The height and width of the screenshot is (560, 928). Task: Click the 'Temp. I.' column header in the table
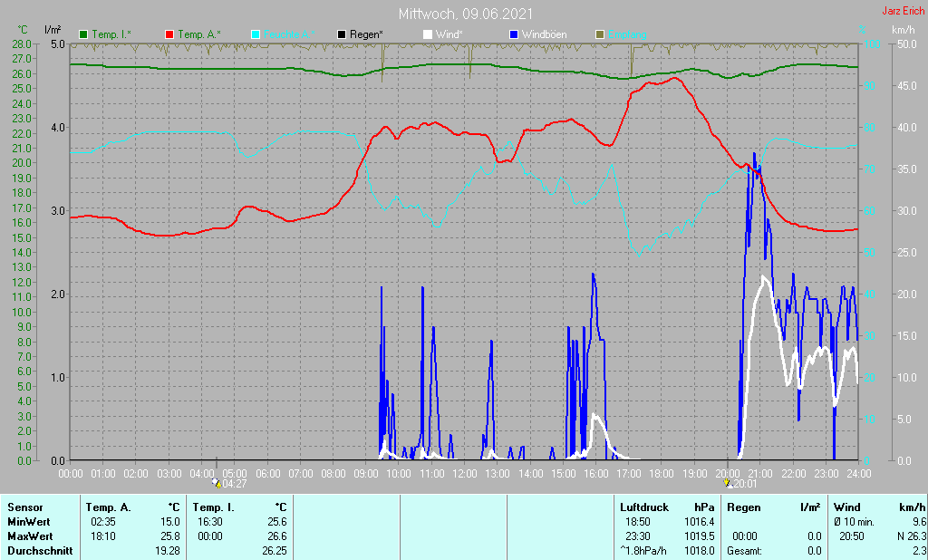coord(213,507)
